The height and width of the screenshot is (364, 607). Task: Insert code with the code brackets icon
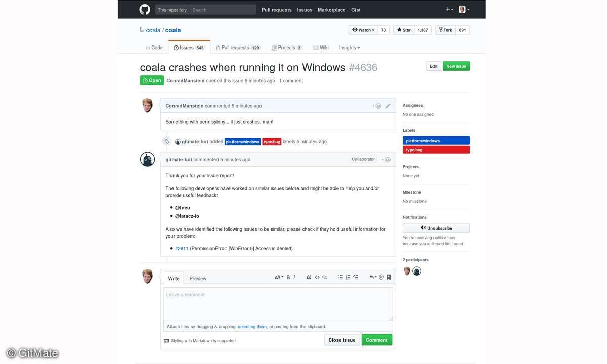[317, 277]
